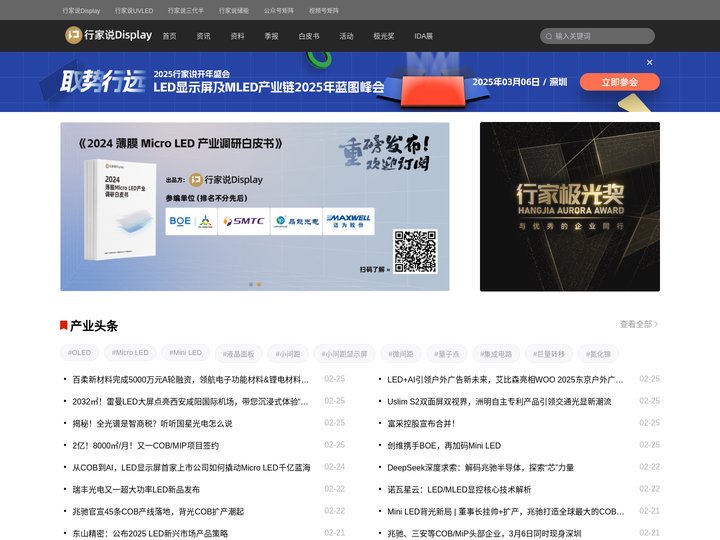The width and height of the screenshot is (720, 540).
Task: Click the whitepaper book cover image
Action: click(120, 210)
